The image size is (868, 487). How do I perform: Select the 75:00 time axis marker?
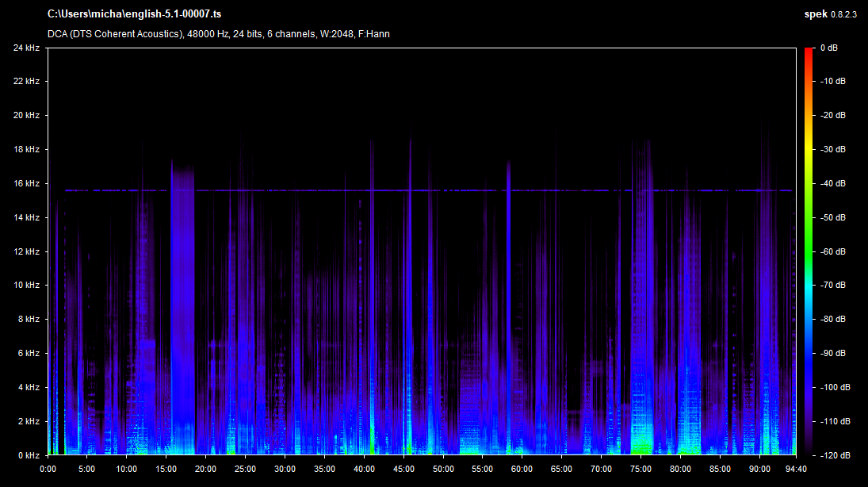640,468
